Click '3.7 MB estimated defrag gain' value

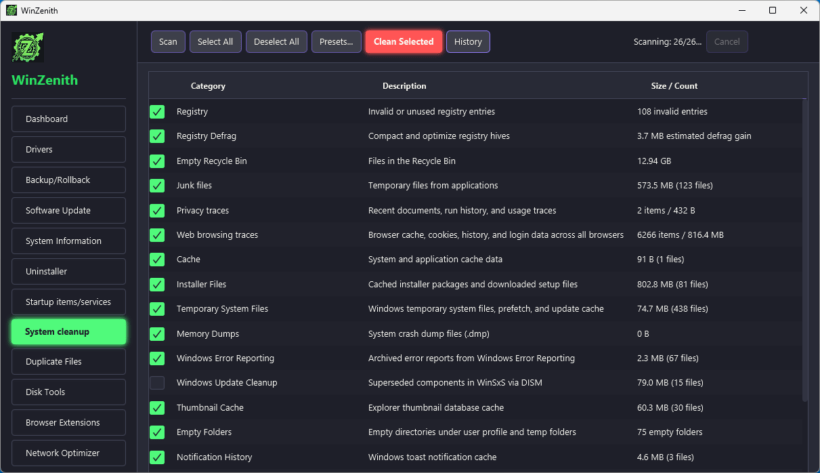(694, 136)
